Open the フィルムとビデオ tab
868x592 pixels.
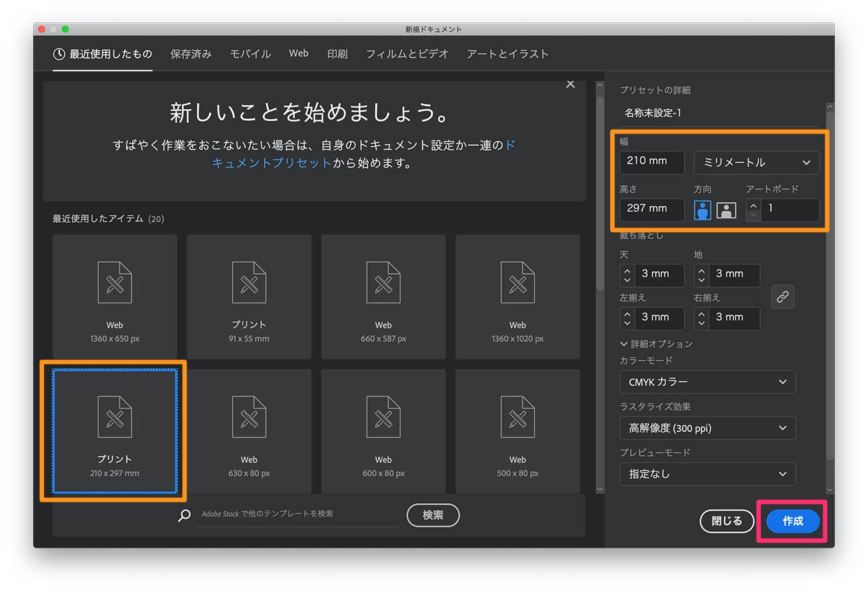(x=407, y=54)
